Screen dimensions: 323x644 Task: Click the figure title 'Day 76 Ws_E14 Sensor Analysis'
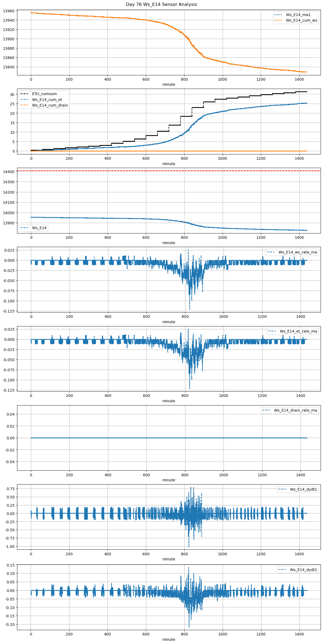(x=161, y=5)
